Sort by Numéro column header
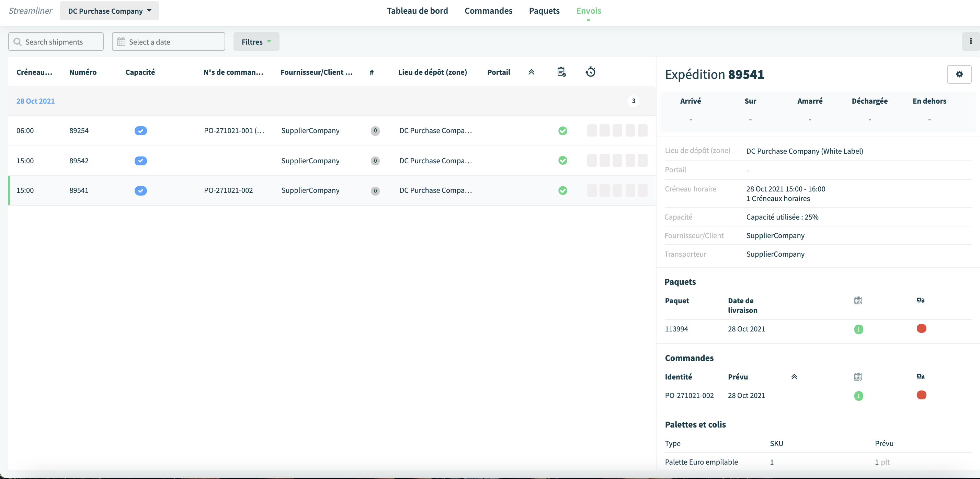Screen dimensions: 980x479 tap(83, 72)
